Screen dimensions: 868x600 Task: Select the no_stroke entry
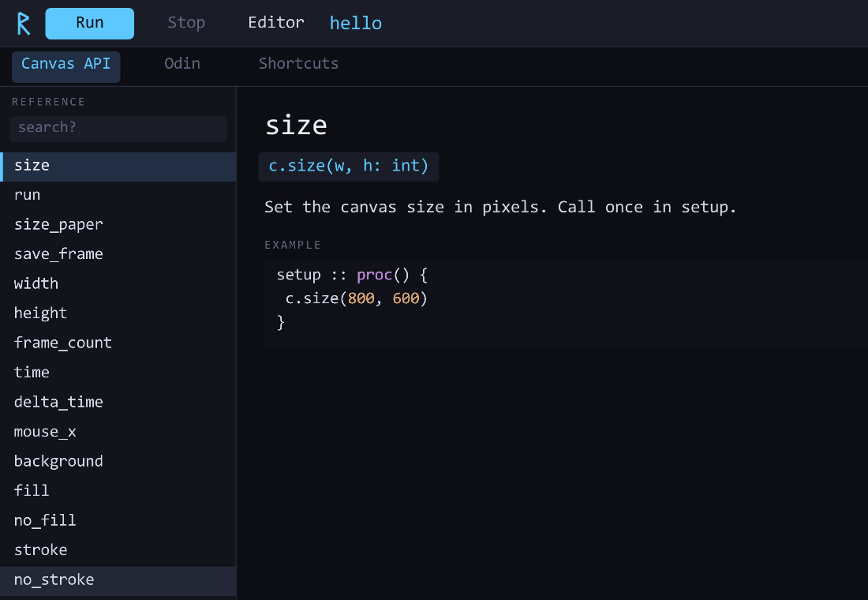[118, 580]
